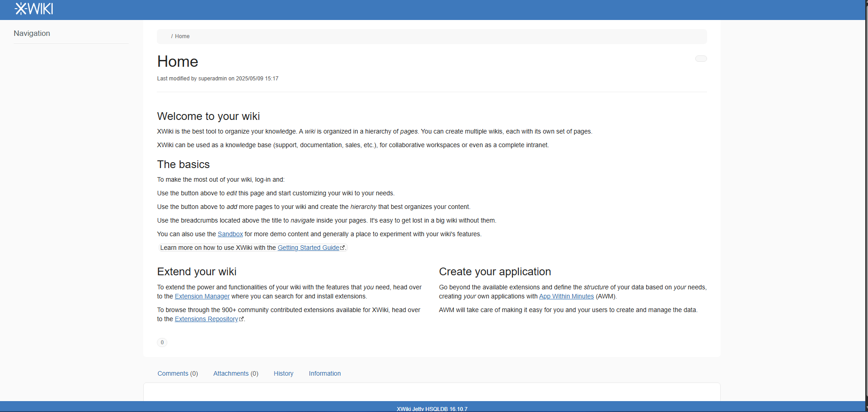Click the Navigation panel heading
The image size is (868, 412).
point(32,33)
